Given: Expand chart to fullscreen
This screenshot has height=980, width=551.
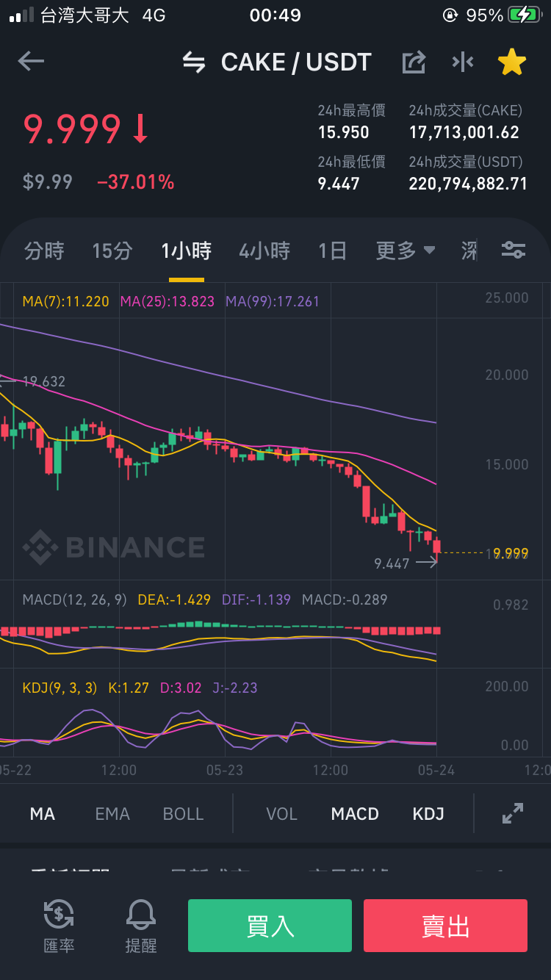Looking at the screenshot, I should click(512, 813).
